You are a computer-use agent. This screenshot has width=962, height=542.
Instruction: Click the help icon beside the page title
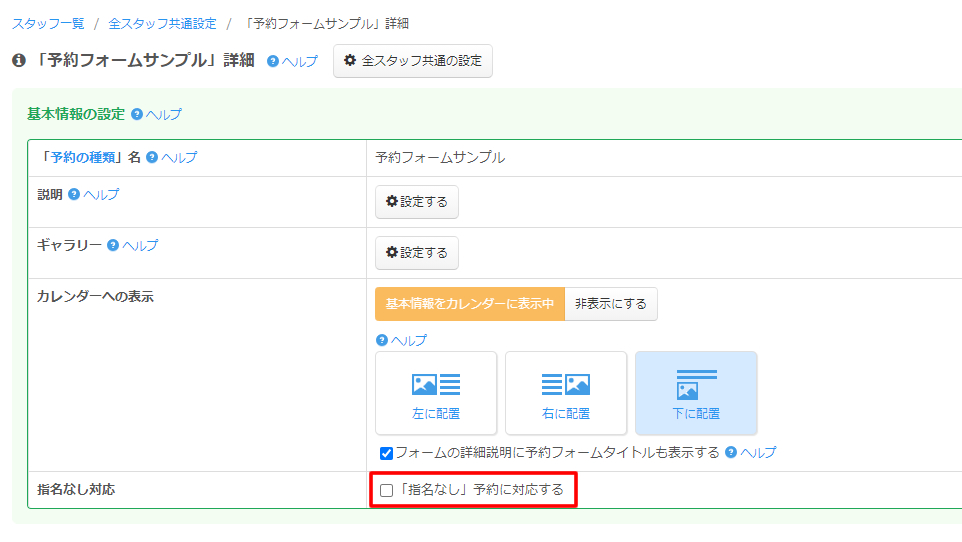click(x=273, y=61)
